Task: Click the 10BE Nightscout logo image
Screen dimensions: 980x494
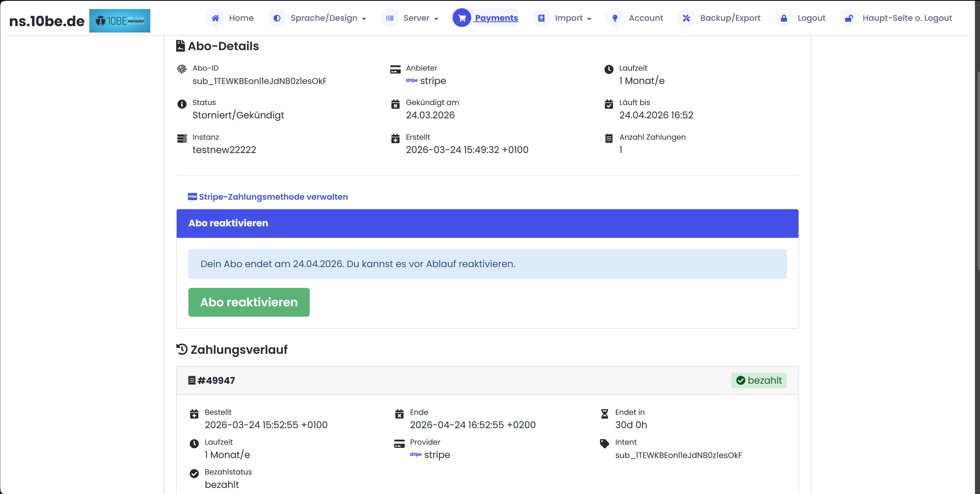Action: point(119,21)
